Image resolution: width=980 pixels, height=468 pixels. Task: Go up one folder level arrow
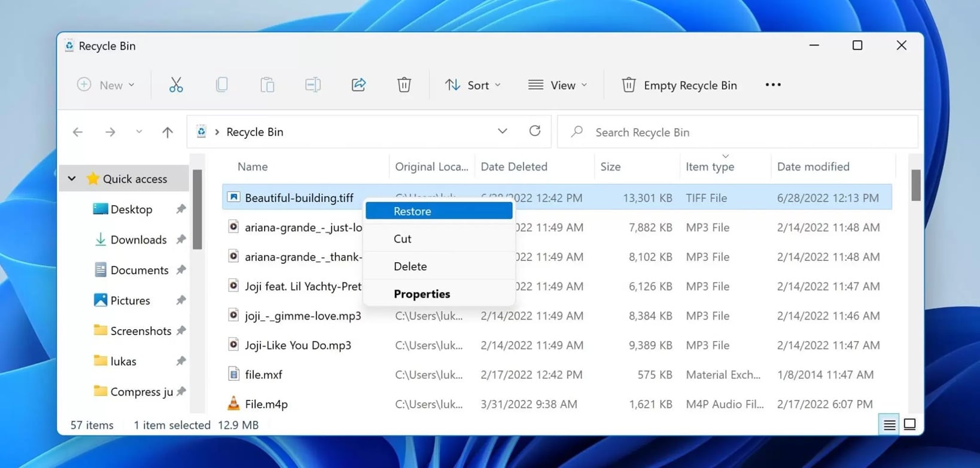168,132
